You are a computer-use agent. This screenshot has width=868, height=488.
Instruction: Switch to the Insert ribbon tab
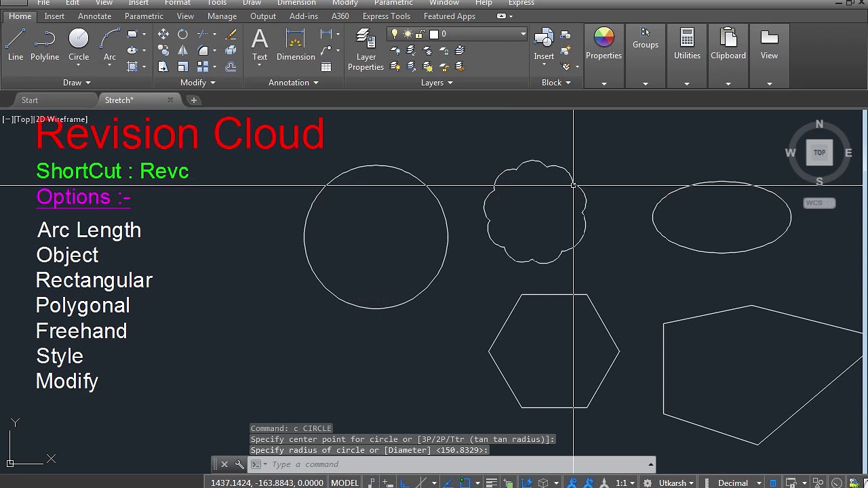[x=54, y=16]
